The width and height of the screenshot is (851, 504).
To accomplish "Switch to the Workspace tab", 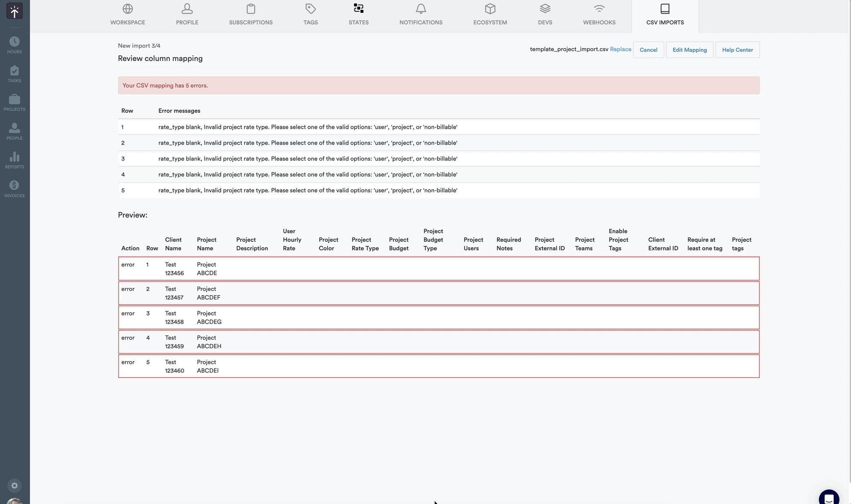I will point(128,15).
